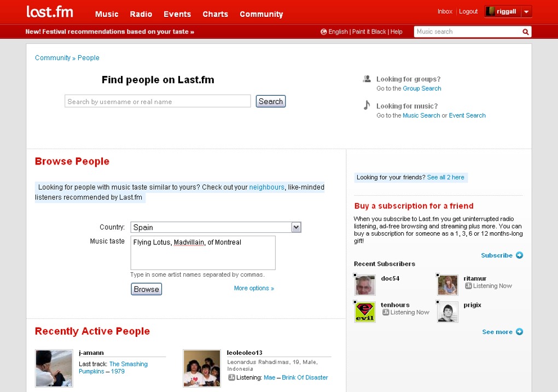This screenshot has height=392, width=558.
Task: Click the music note icon
Action: tap(367, 106)
